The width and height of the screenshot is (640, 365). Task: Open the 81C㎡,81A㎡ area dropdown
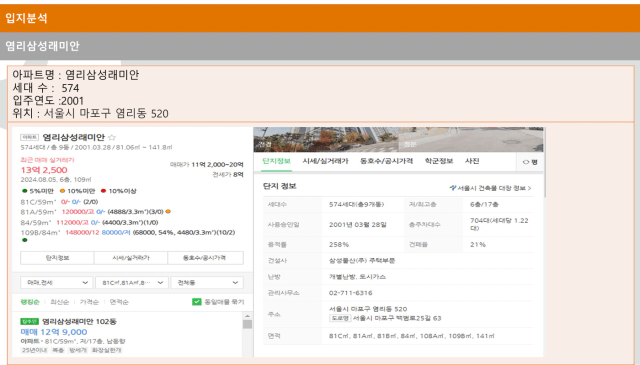(x=132, y=283)
